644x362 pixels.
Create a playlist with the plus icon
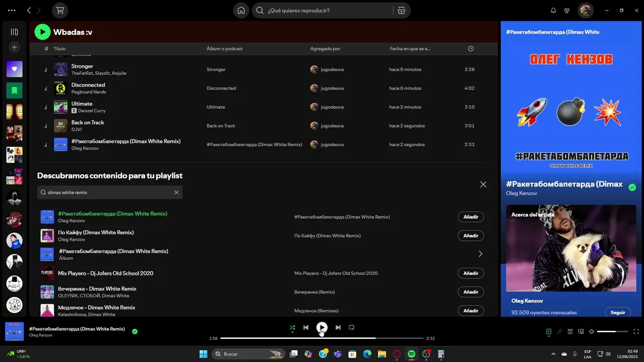tap(14, 47)
